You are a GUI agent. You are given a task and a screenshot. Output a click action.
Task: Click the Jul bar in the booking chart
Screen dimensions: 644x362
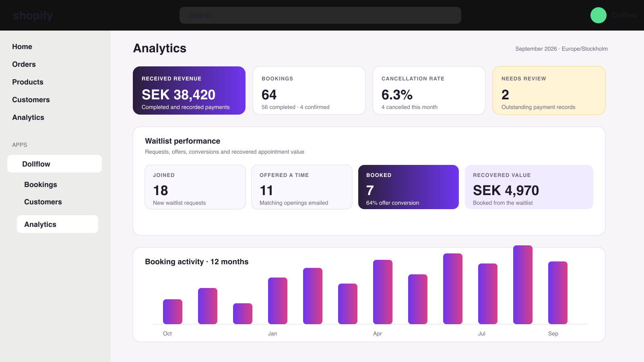[x=488, y=294]
